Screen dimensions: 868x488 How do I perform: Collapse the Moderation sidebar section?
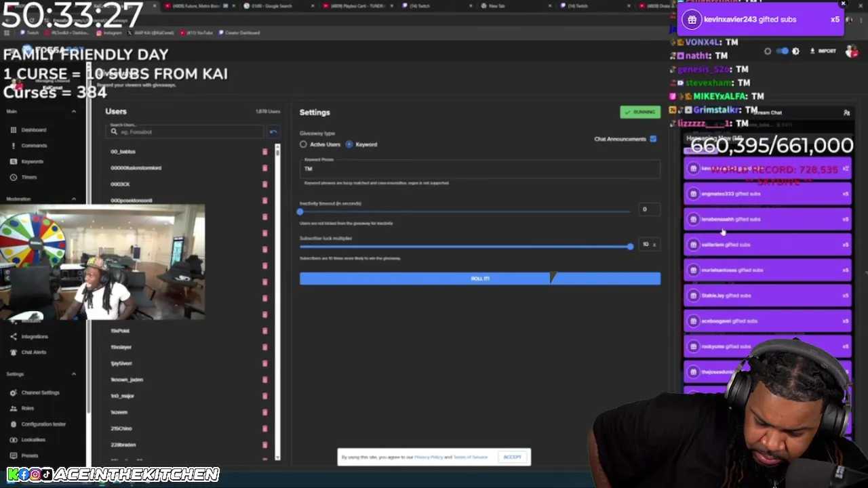(x=73, y=199)
